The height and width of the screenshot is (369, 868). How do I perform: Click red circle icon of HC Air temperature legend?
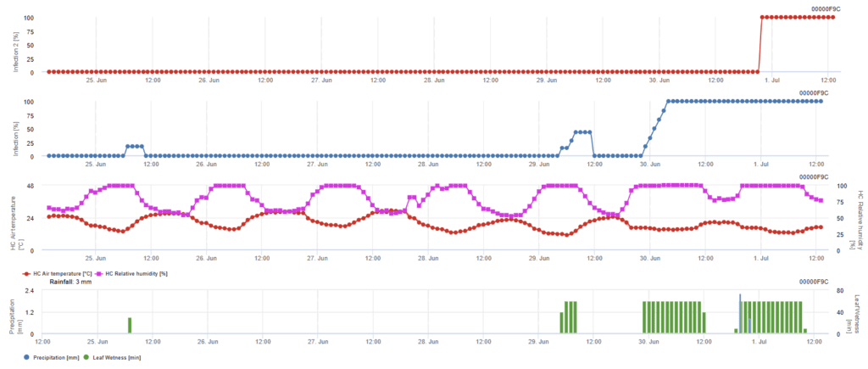coord(28,274)
